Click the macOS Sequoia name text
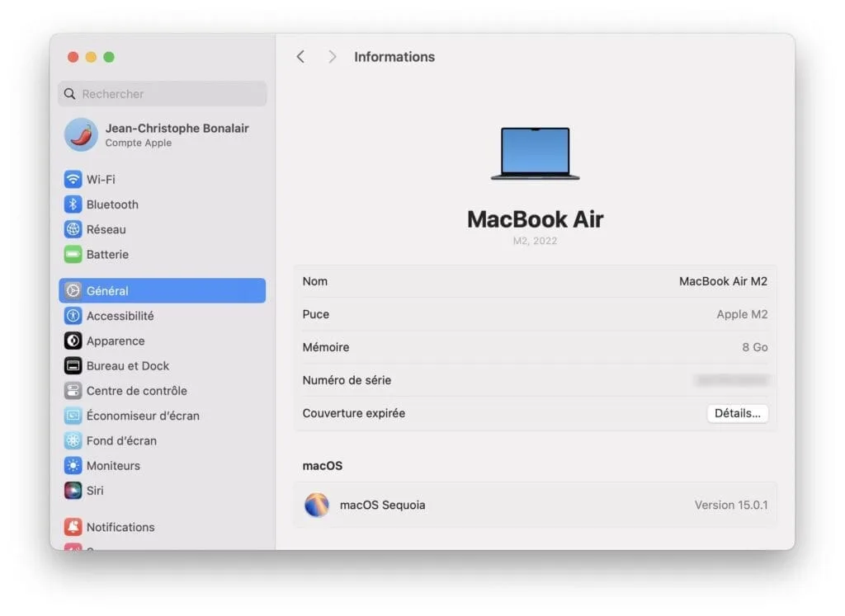845x616 pixels. click(x=383, y=505)
